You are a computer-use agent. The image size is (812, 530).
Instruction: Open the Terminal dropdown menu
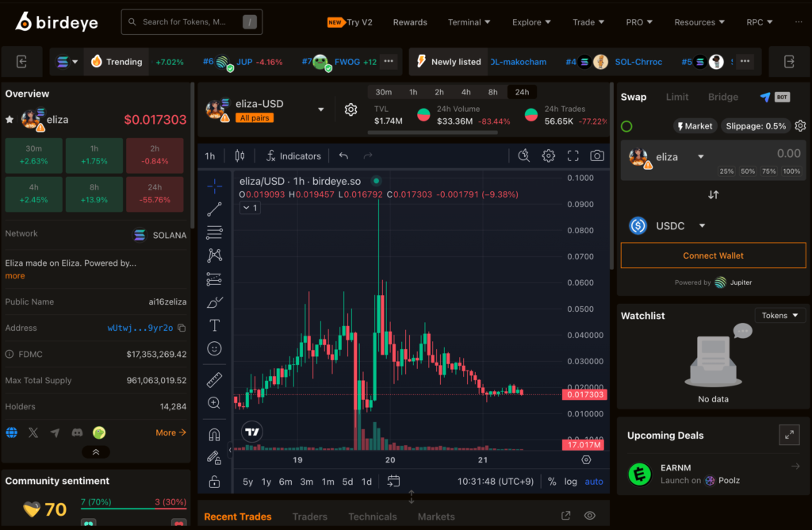tap(469, 22)
